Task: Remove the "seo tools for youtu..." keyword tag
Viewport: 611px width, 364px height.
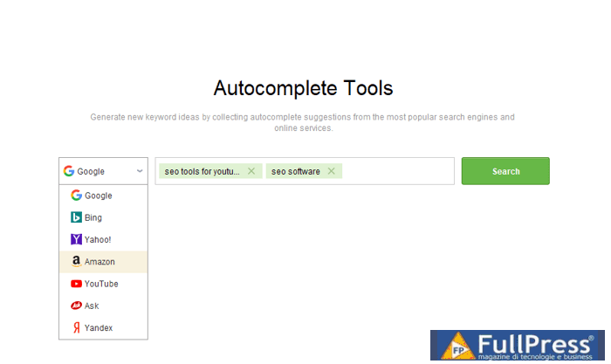Action: (251, 171)
